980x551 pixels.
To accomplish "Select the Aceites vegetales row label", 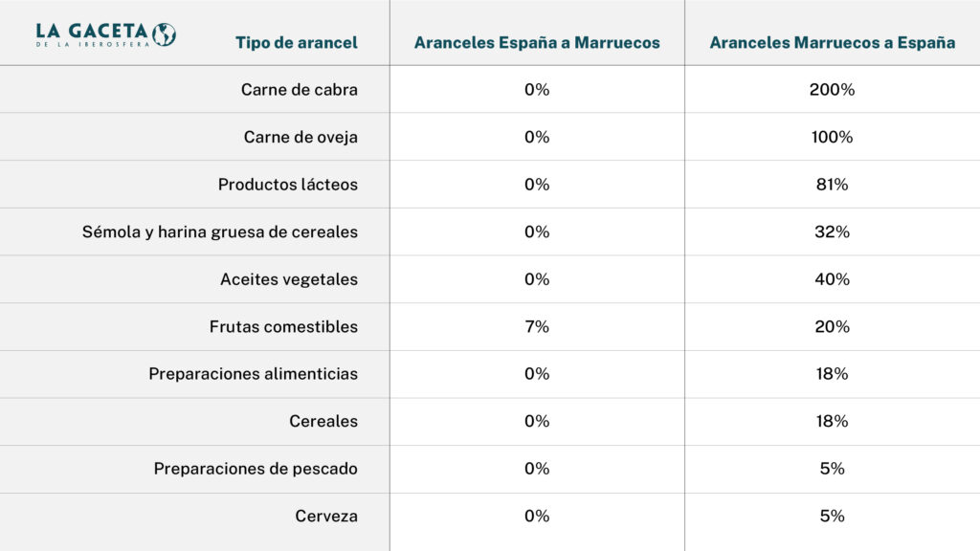I will tap(289, 279).
